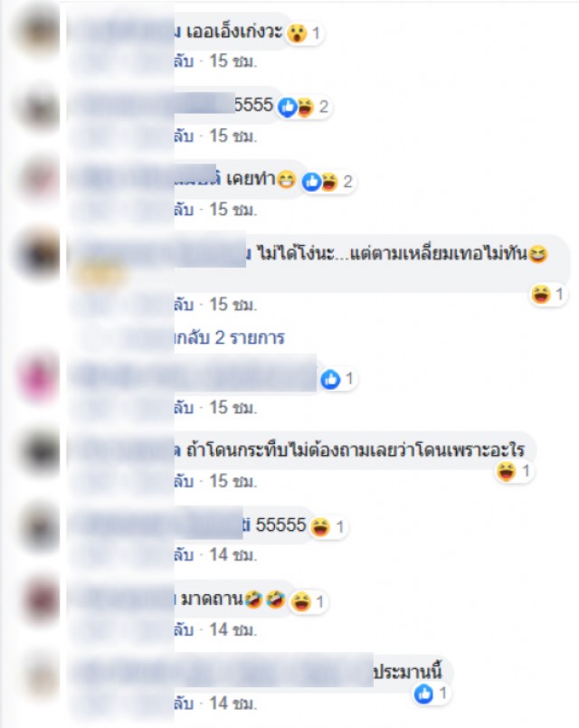The width and height of the screenshot is (579, 728).
Task: Click the like reaction on the fully blurred comment
Action: click(x=330, y=379)
